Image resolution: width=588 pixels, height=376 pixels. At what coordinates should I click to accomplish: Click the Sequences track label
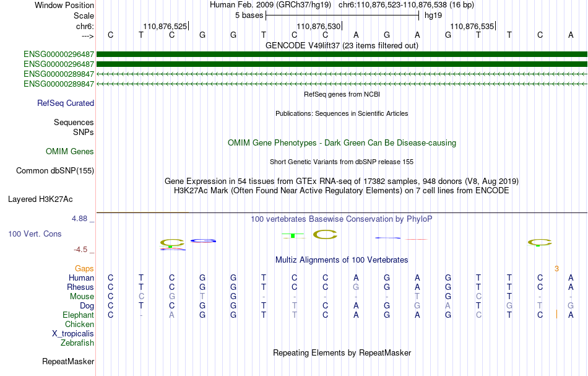click(x=74, y=122)
